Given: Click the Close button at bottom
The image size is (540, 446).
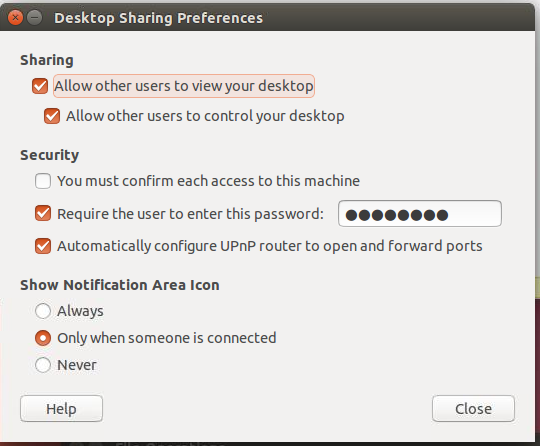Looking at the screenshot, I should tap(474, 409).
